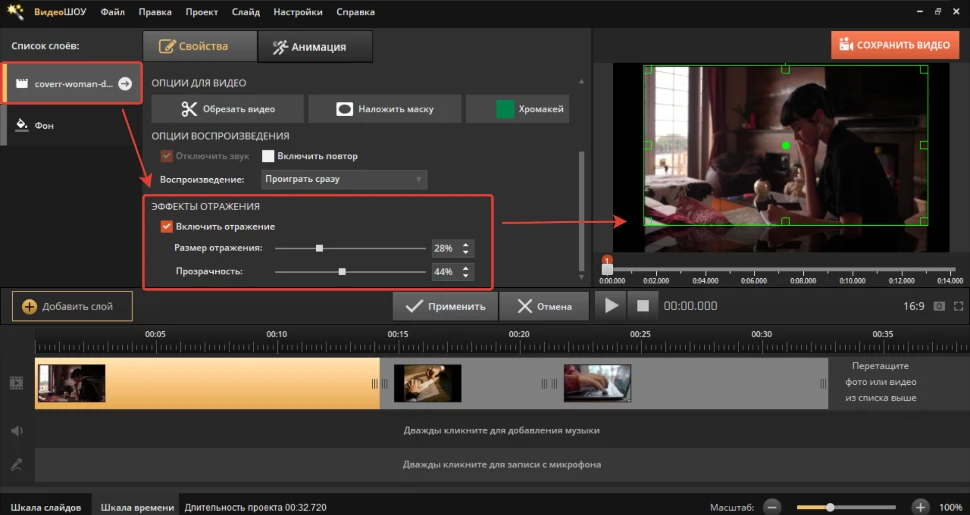Click the transition handle after the second clip
Image resolution: width=970 pixels, height=515 pixels.
(x=549, y=384)
